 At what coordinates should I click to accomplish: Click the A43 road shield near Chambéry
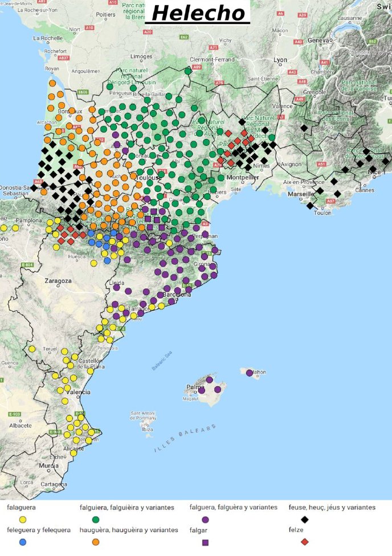pos(292,72)
